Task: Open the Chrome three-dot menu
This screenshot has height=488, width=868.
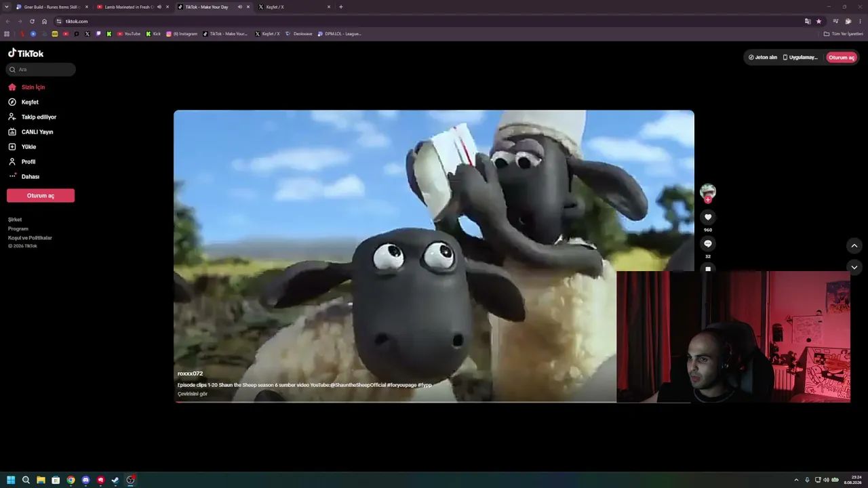Action: coord(861,21)
